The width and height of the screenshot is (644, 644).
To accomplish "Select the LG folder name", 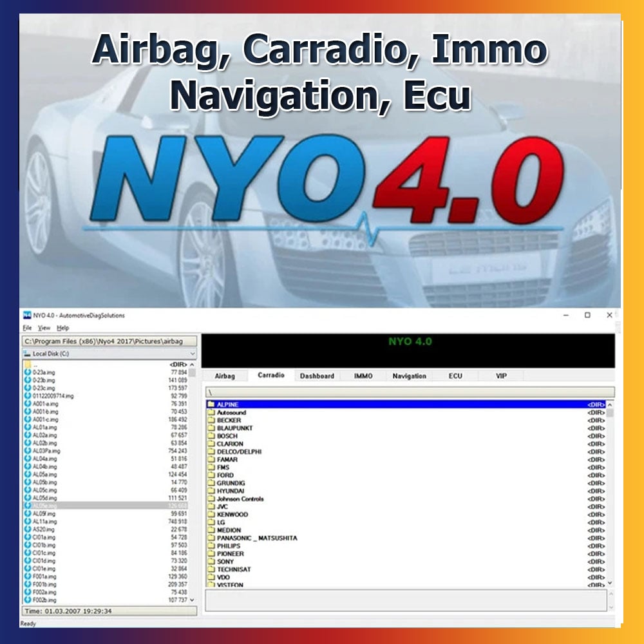I will 221,522.
